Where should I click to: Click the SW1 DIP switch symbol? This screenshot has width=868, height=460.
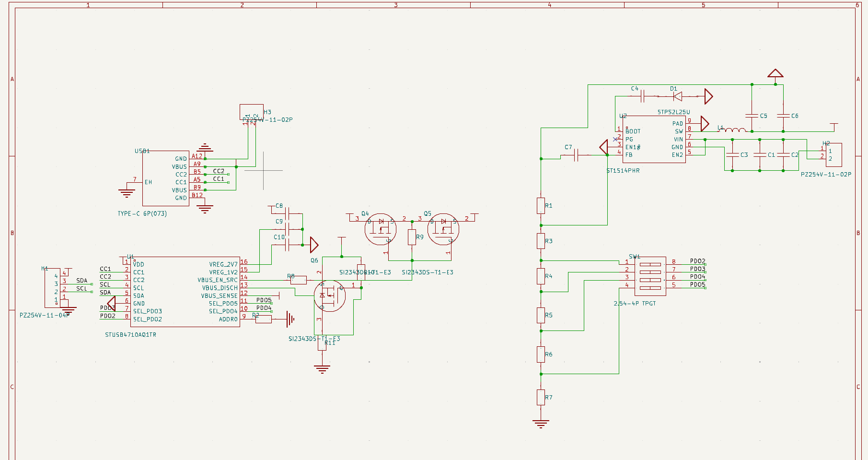coord(650,276)
